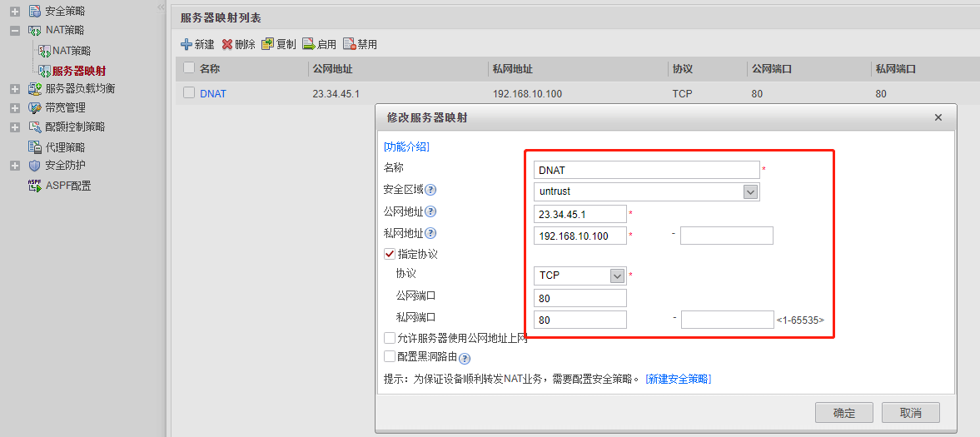Screen dimensions: 980x437
Task: Open 安全策略 label in the sidebar
Action: point(65,12)
